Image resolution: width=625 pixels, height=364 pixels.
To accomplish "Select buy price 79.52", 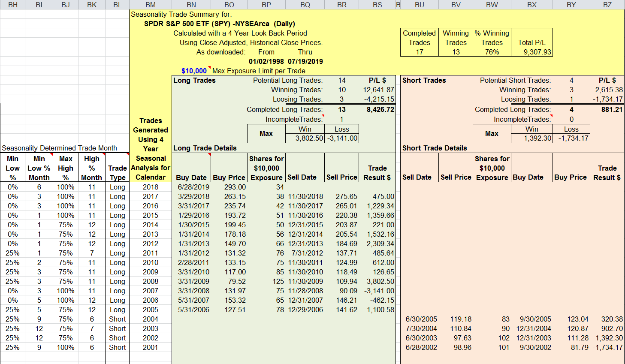I will pyautogui.click(x=237, y=281).
